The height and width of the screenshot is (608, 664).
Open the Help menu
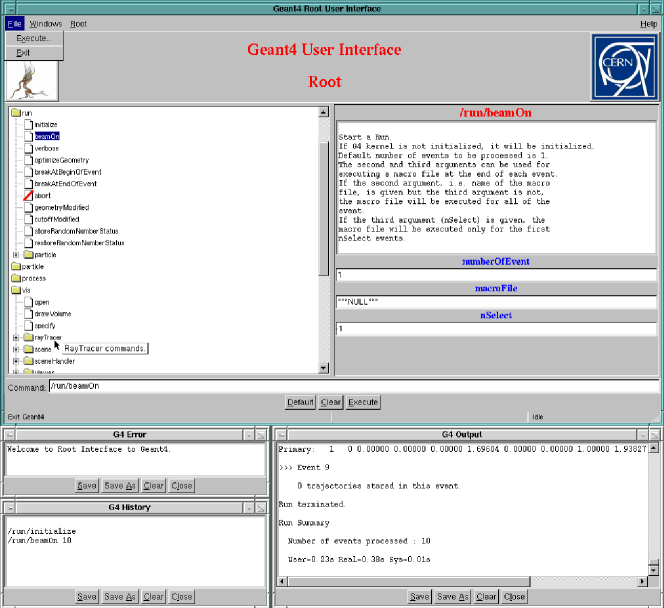(x=648, y=23)
